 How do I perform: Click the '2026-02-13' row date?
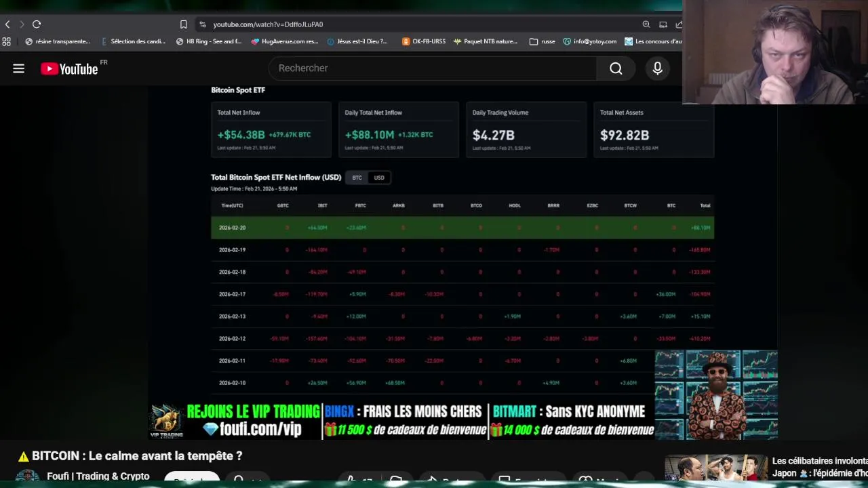point(232,316)
